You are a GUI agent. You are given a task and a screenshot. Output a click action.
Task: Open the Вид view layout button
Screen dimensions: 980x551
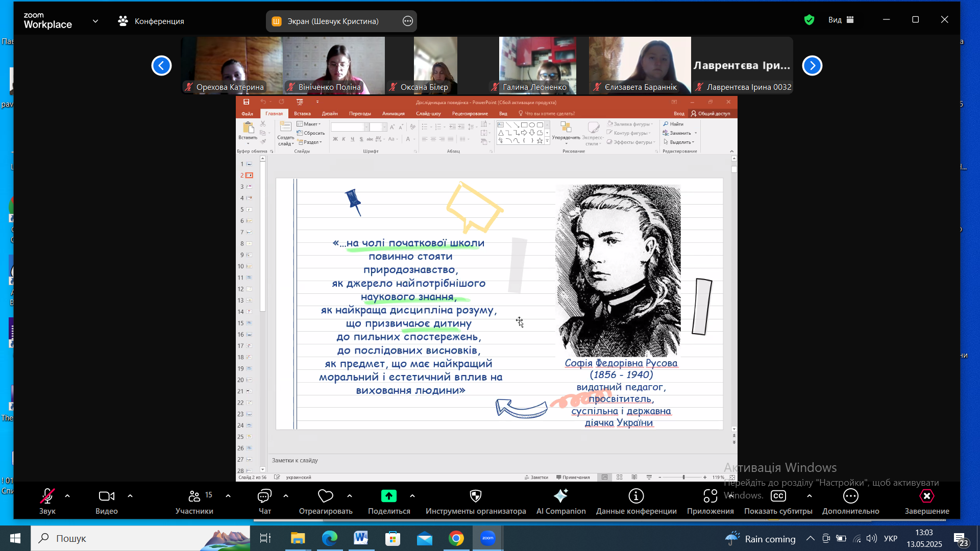coord(841,20)
